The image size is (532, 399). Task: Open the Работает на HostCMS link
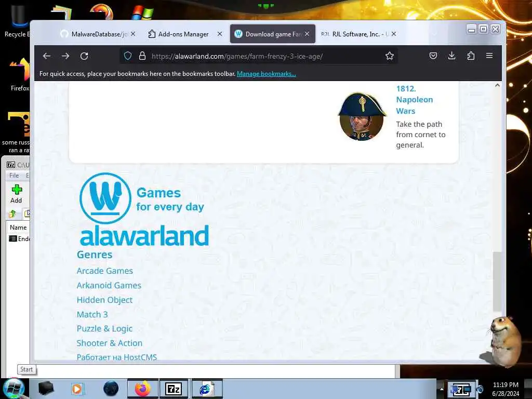click(x=117, y=357)
